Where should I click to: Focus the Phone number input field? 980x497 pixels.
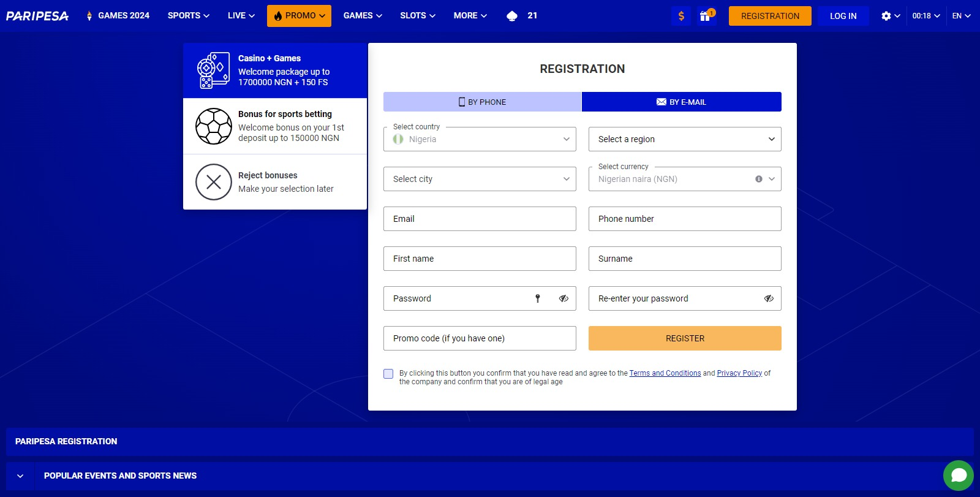[x=685, y=219]
